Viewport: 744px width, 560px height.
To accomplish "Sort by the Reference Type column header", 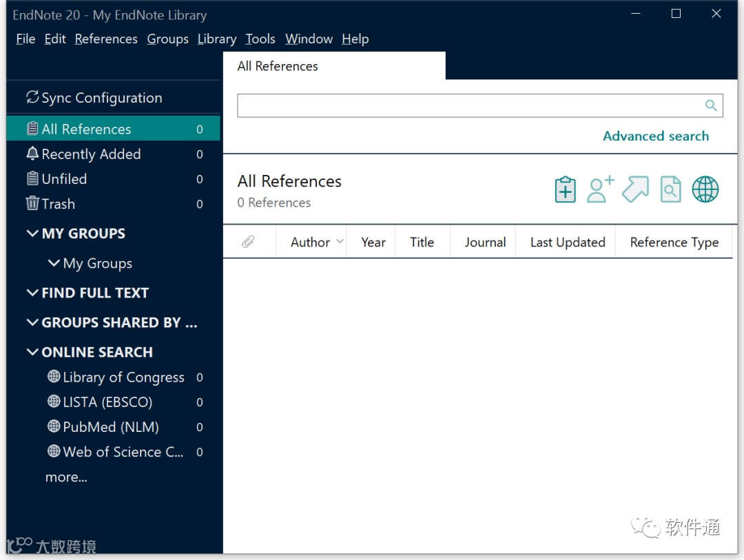I will (674, 242).
